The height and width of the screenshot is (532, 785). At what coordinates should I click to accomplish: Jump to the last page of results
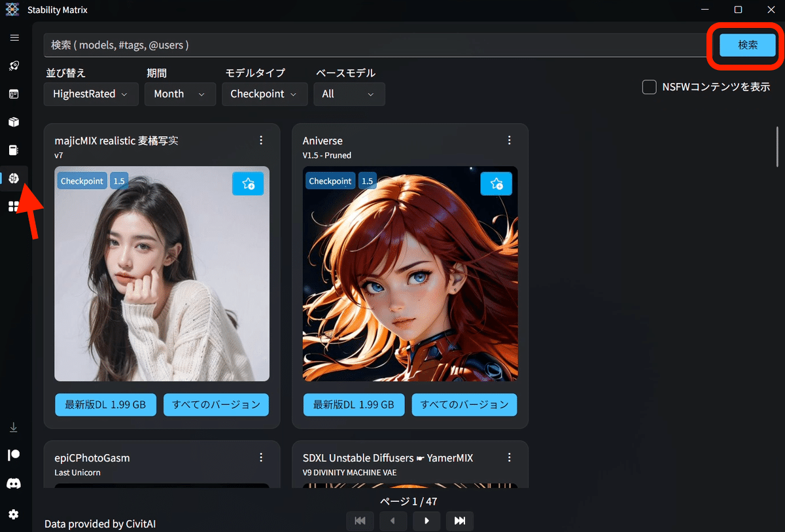pos(460,521)
